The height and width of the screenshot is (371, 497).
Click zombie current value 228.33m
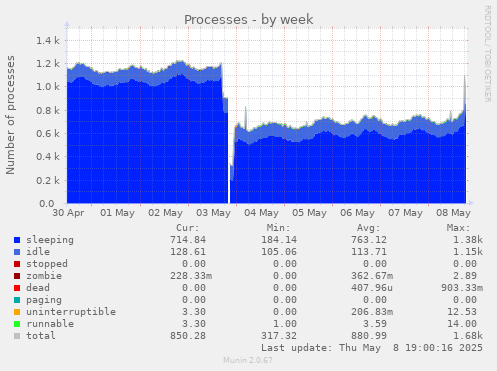point(191,276)
